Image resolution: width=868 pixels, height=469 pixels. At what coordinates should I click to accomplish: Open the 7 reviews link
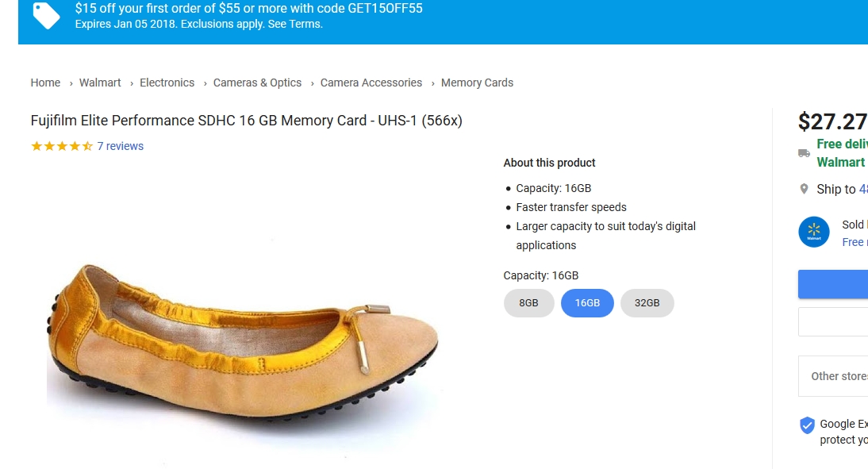120,146
